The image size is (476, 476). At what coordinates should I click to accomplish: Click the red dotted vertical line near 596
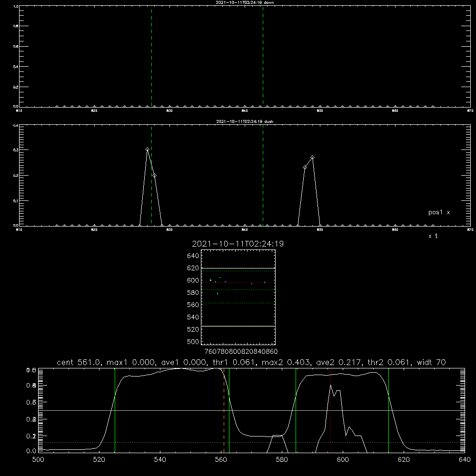coord(330,410)
